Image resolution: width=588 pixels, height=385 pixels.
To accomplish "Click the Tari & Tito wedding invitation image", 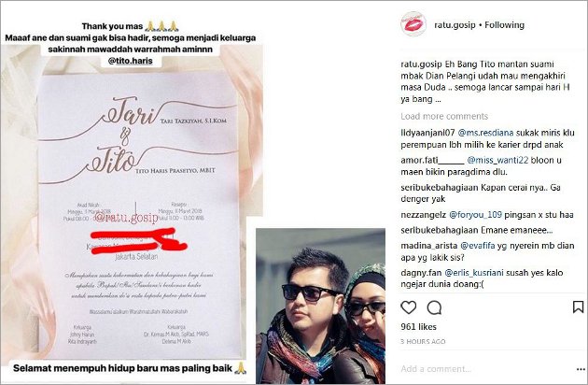I will point(139,214).
